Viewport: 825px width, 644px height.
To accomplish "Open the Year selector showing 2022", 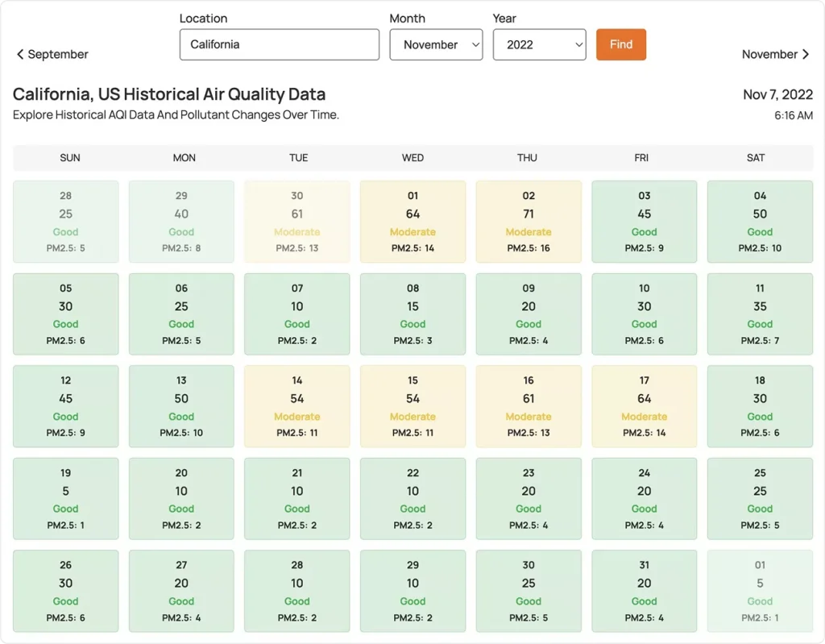I will pyautogui.click(x=539, y=44).
